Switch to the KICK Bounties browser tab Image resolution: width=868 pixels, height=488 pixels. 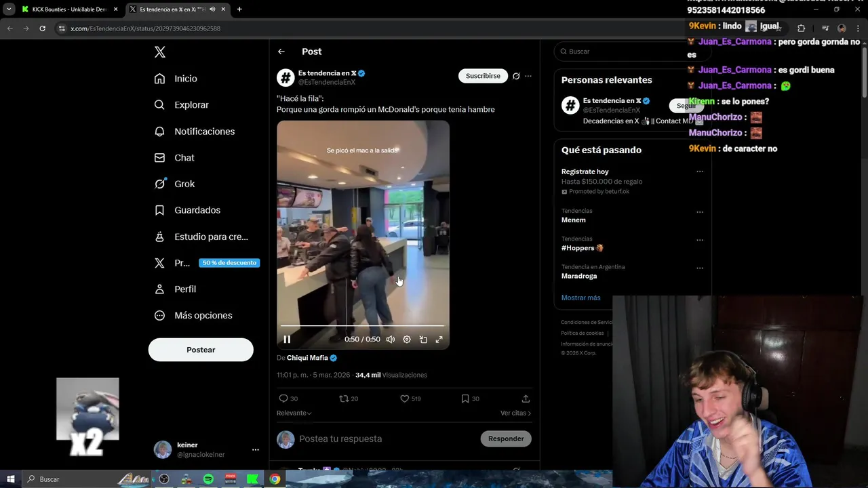(x=69, y=9)
